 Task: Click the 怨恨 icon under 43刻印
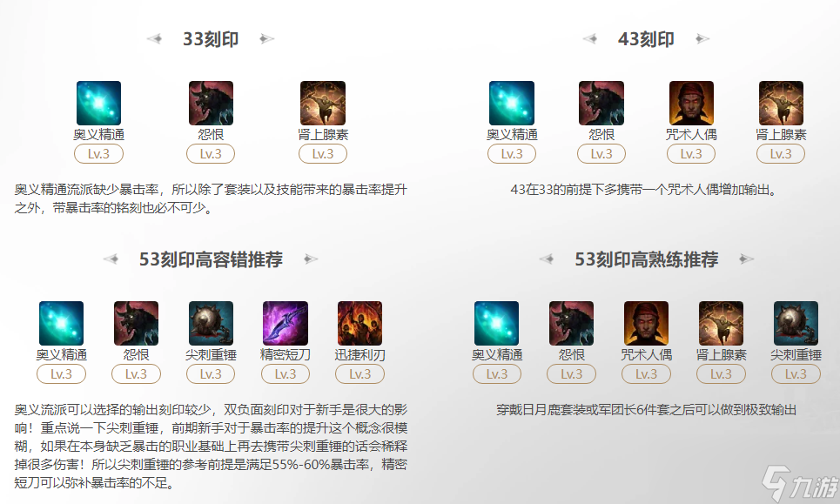click(x=601, y=103)
